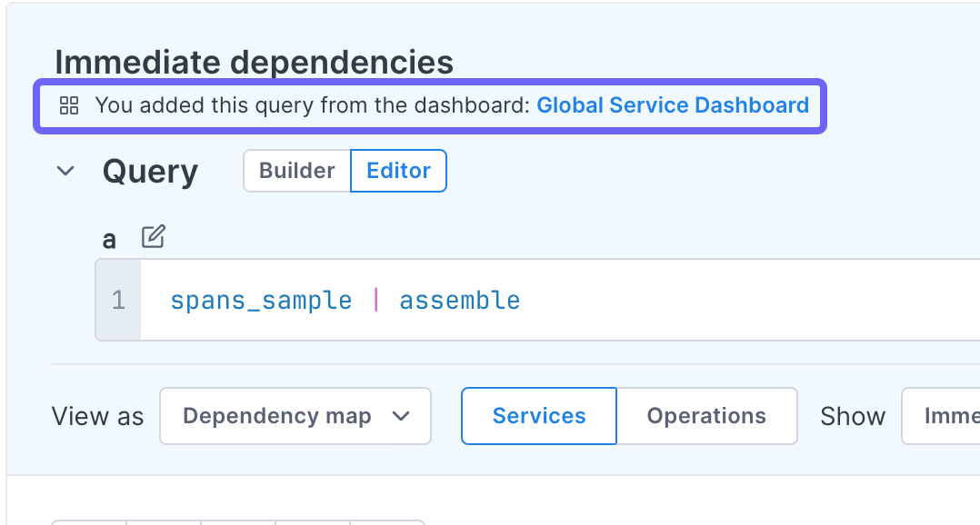Select the Services view toggle
This screenshot has height=525, width=980.
538,416
